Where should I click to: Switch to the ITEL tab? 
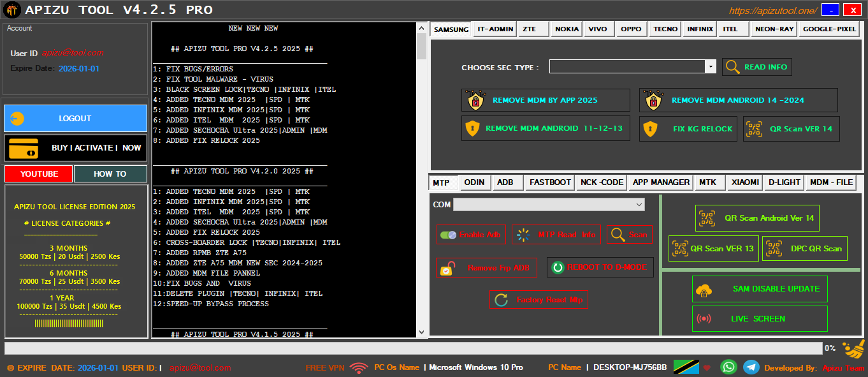coord(733,29)
